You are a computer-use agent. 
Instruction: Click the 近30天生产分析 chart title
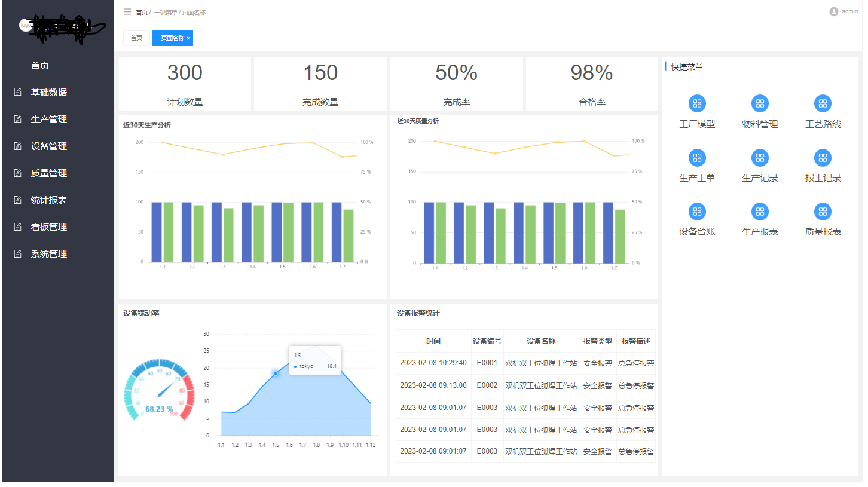tap(146, 125)
